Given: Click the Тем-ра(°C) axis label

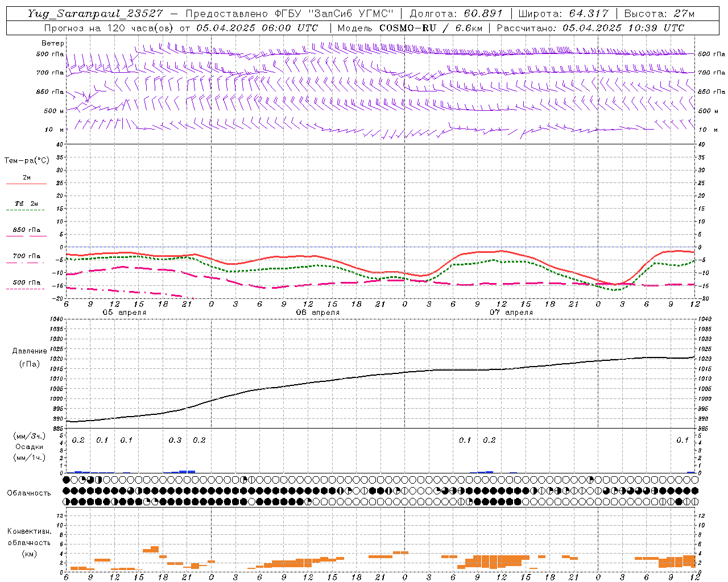Looking at the screenshot, I should coord(27,160).
